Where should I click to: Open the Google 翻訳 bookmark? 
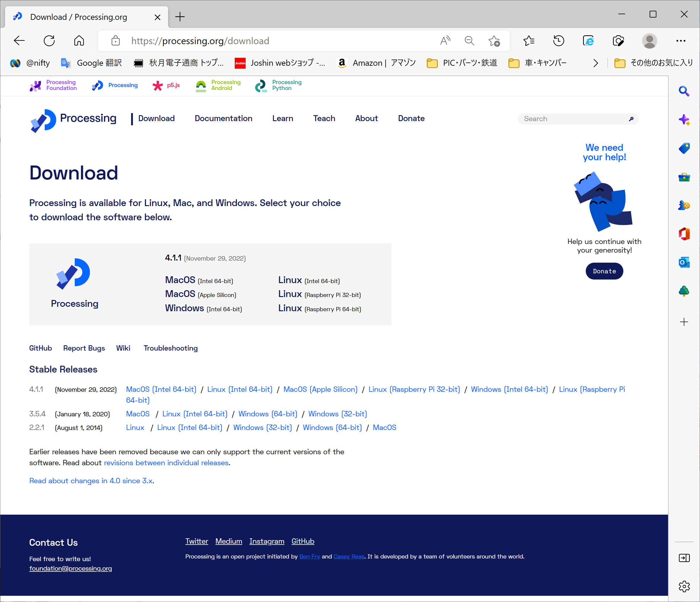pos(91,63)
